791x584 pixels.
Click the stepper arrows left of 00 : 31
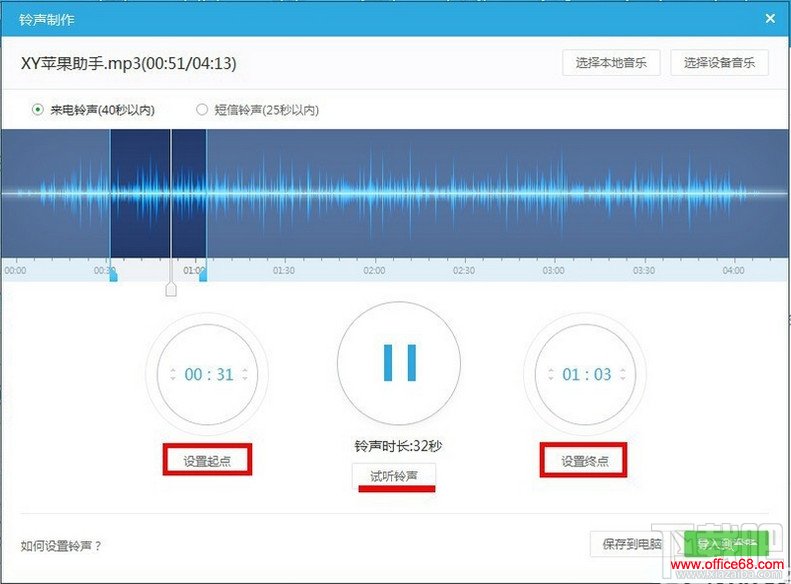point(173,374)
